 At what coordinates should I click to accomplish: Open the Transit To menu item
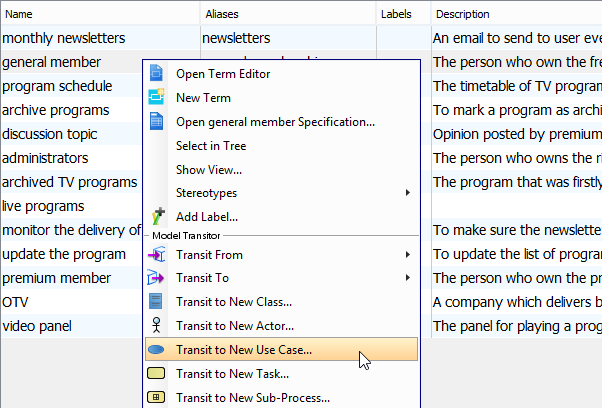(281, 278)
